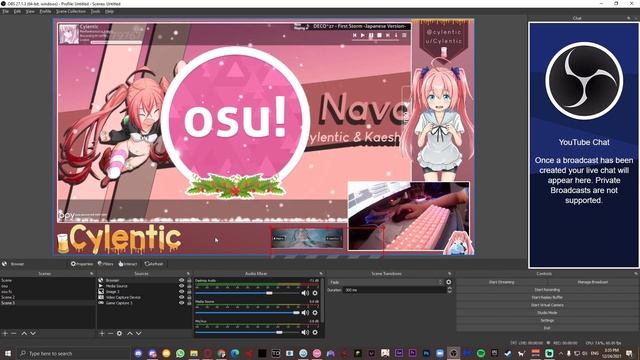This screenshot has height=360, width=640.
Task: Move source down in Sources list
Action: coord(139,333)
